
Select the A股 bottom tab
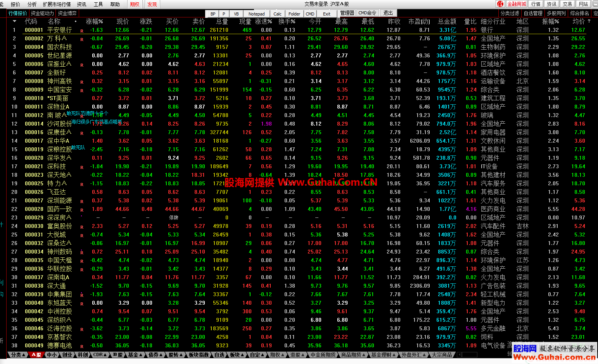point(36,355)
